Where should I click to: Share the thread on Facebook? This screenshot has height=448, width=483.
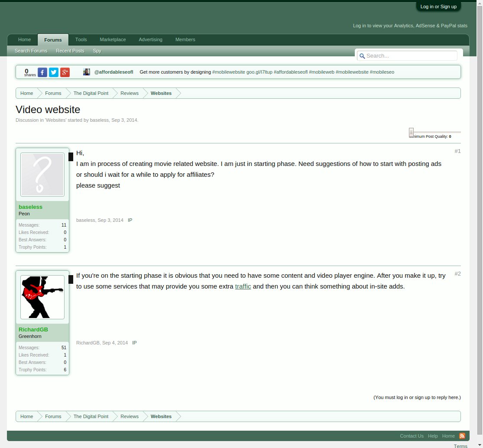42,72
